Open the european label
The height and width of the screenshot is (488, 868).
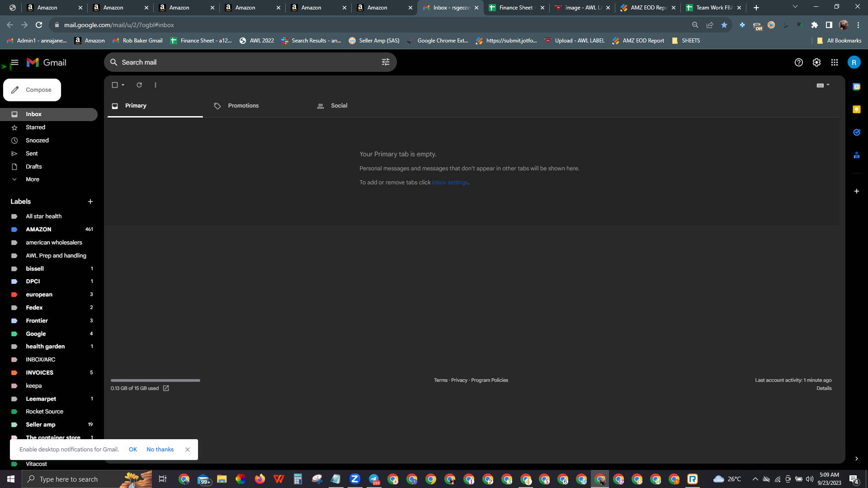click(x=49, y=295)
